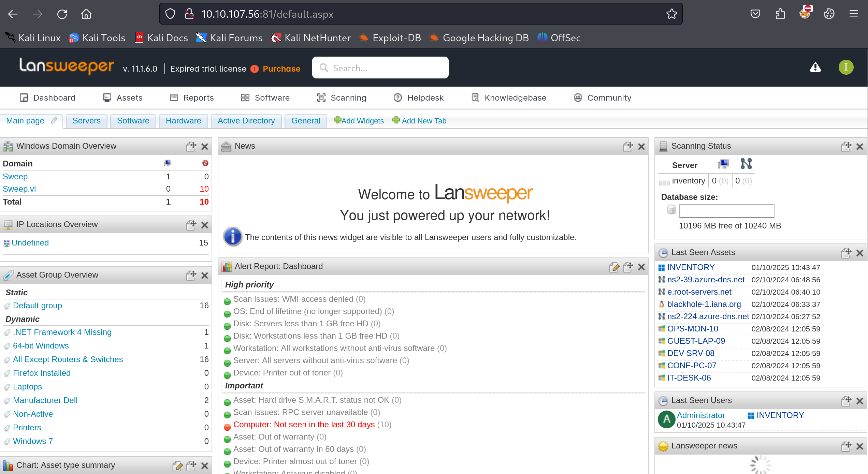This screenshot has height=474, width=868.
Task: Open the OPS-MON-10 asset link
Action: click(693, 329)
